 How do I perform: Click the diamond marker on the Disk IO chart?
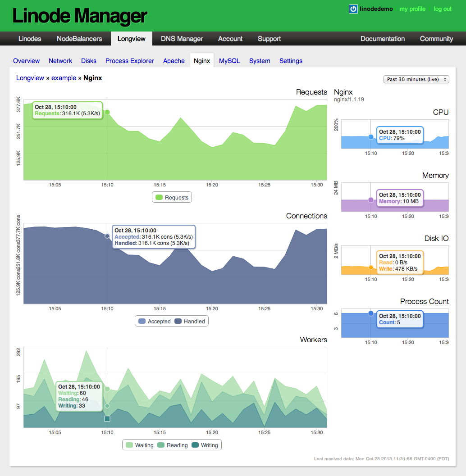tap(371, 267)
